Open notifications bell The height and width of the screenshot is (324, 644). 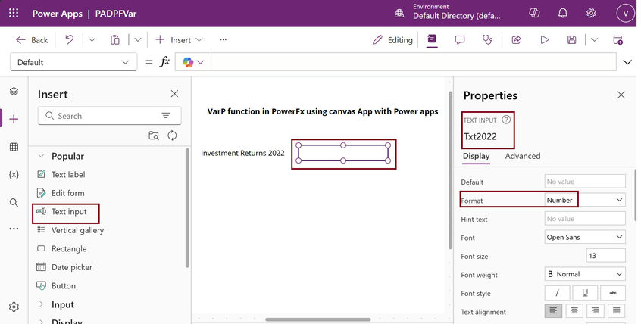tap(563, 13)
